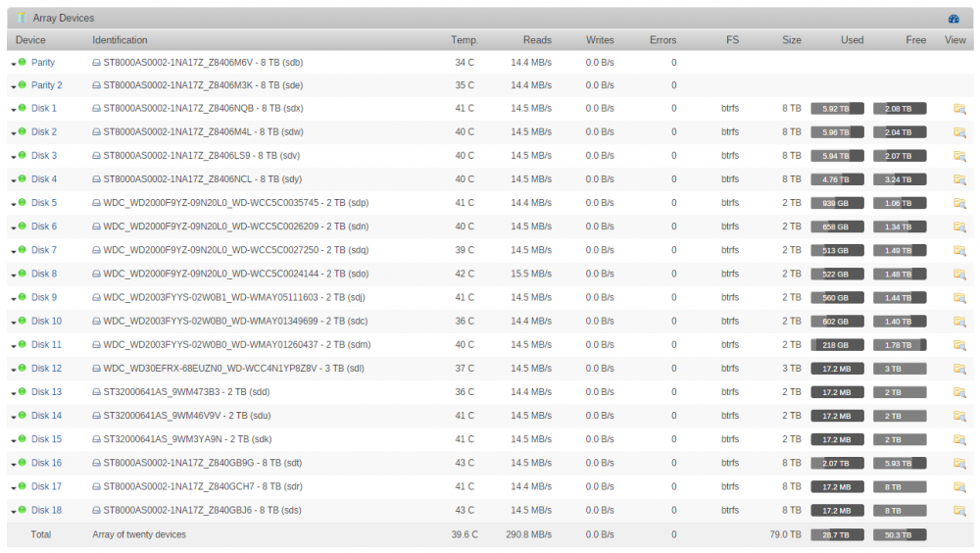980x553 pixels.
Task: Click the Disk 1 used bar showing 5.92 TB
Action: tap(838, 109)
